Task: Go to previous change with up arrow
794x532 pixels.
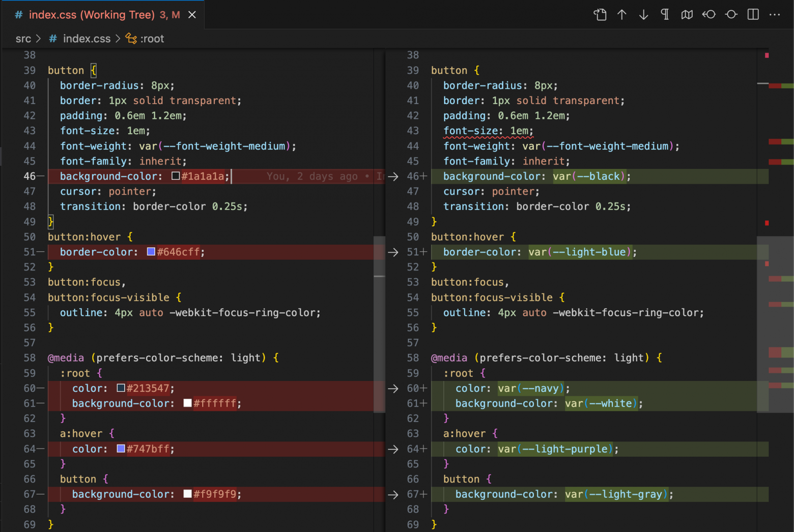Action: [x=622, y=15]
